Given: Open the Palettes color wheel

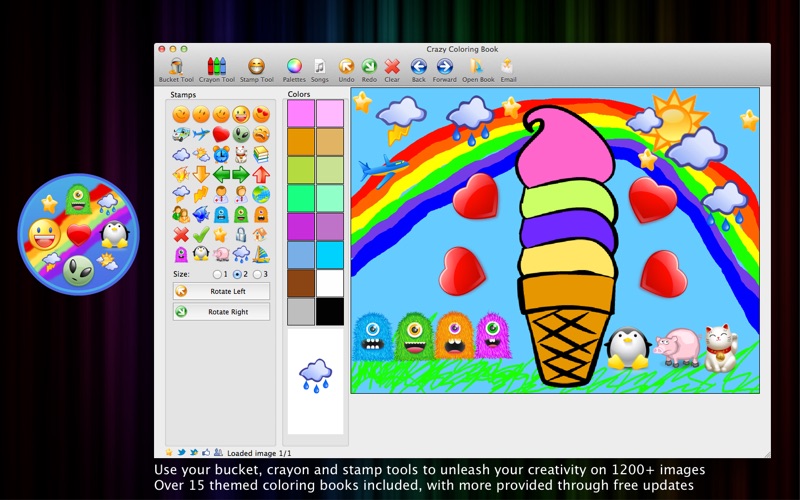Looking at the screenshot, I should 294,68.
